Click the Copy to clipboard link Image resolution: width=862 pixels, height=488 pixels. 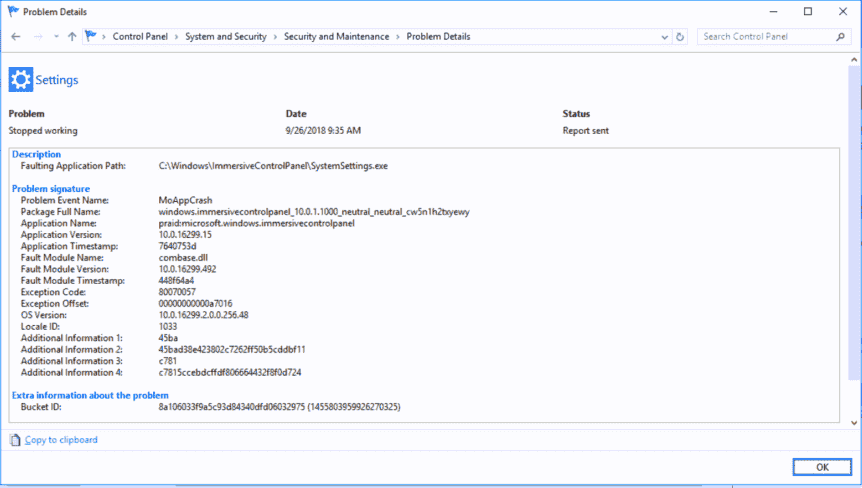coord(61,440)
